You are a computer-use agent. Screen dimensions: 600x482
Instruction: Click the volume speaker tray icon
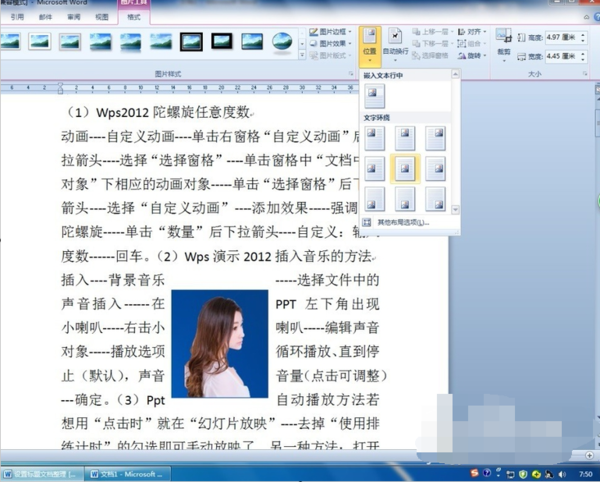click(x=562, y=474)
